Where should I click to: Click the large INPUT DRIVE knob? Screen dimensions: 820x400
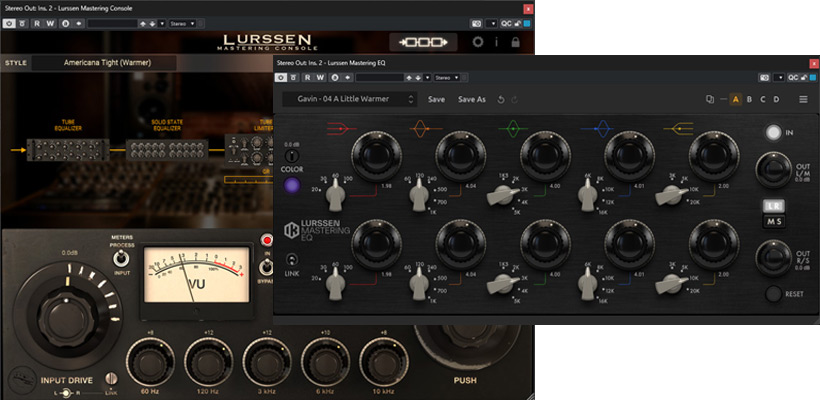pyautogui.click(x=67, y=318)
